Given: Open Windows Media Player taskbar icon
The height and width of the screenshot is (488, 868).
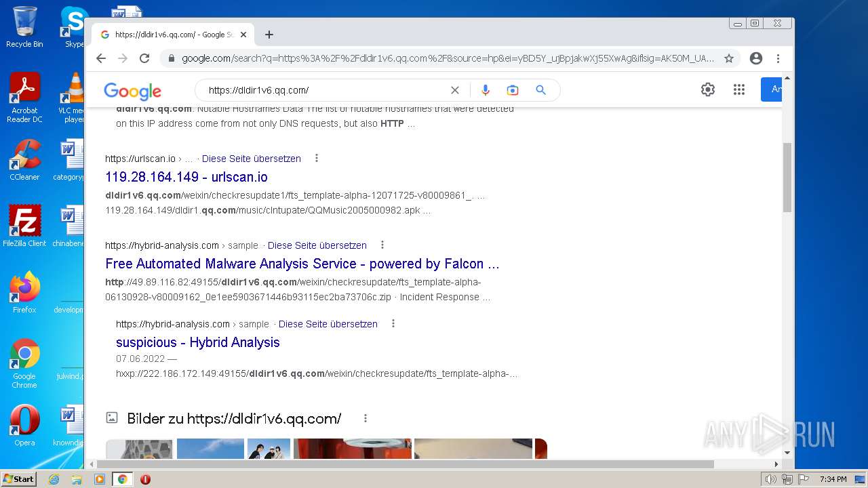Looking at the screenshot, I should pyautogui.click(x=100, y=479).
